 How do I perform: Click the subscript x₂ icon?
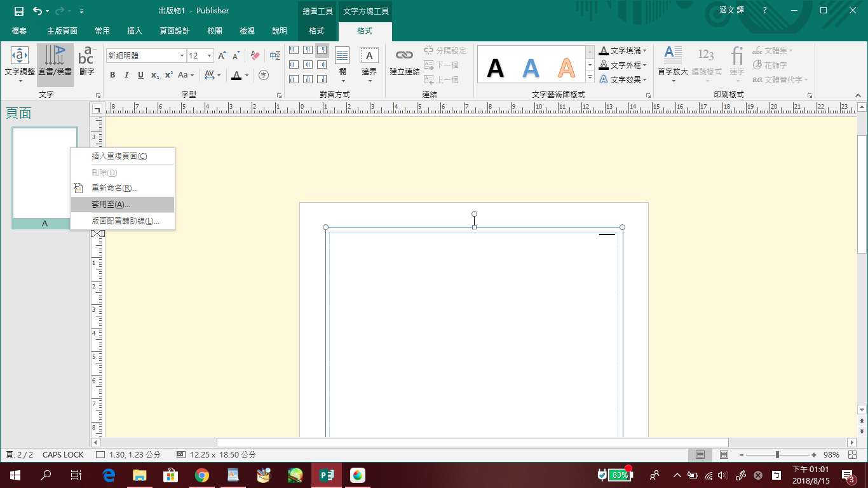[155, 75]
